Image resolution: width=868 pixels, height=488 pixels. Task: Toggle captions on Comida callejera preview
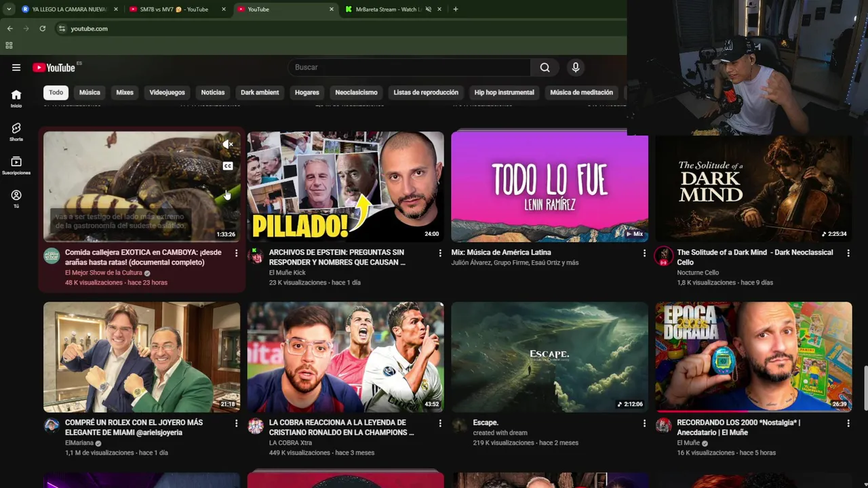[x=228, y=166]
